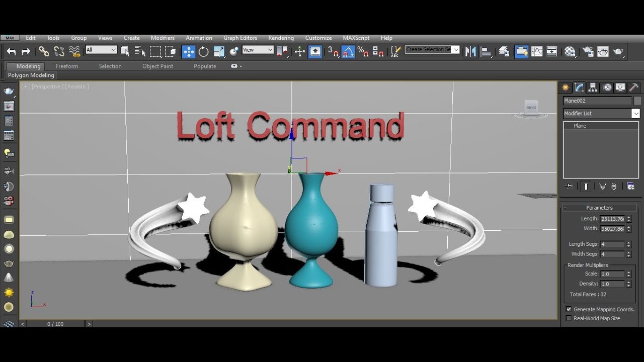The width and height of the screenshot is (644, 362).
Task: Open the Schematic View icon
Action: pyautogui.click(x=552, y=51)
